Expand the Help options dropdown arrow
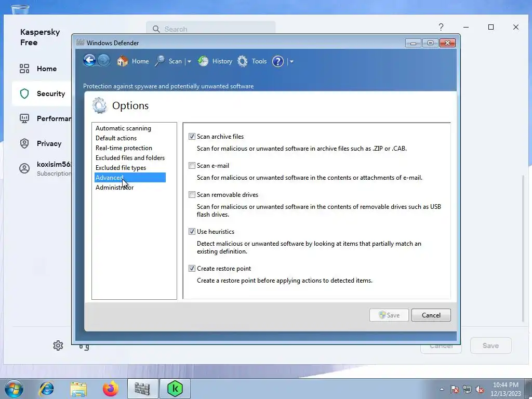The height and width of the screenshot is (399, 532). point(291,61)
